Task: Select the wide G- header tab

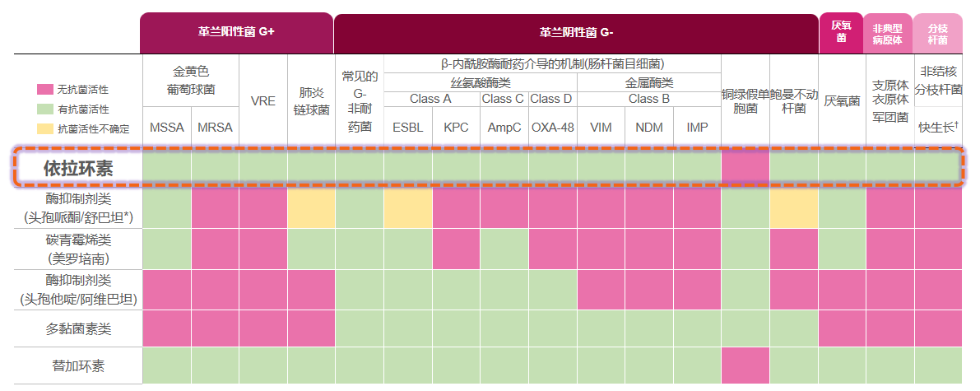Action: tap(576, 33)
